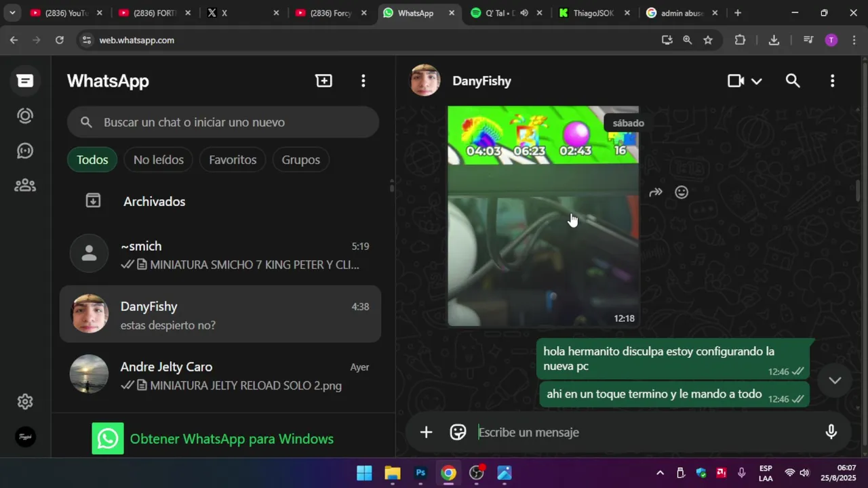Focus the Buscar un chat search field
The height and width of the screenshot is (488, 868).
coord(222,122)
